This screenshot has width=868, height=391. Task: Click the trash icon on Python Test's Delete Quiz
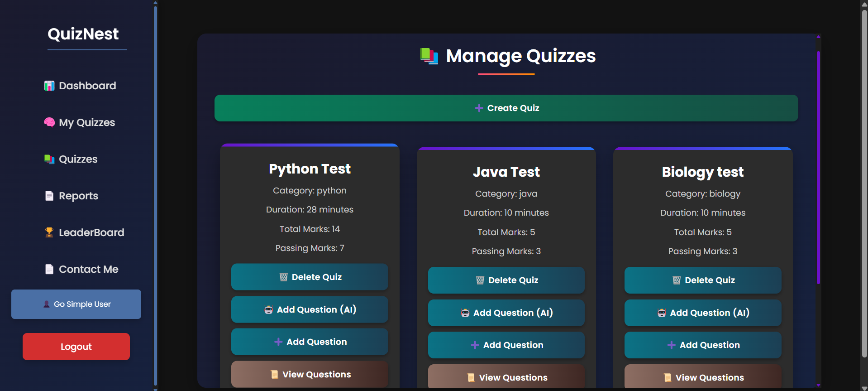284,277
